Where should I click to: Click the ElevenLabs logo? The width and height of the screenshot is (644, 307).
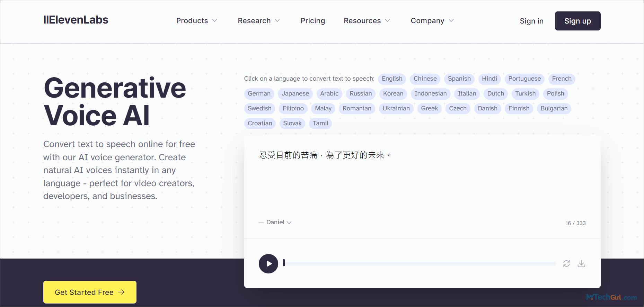[76, 20]
